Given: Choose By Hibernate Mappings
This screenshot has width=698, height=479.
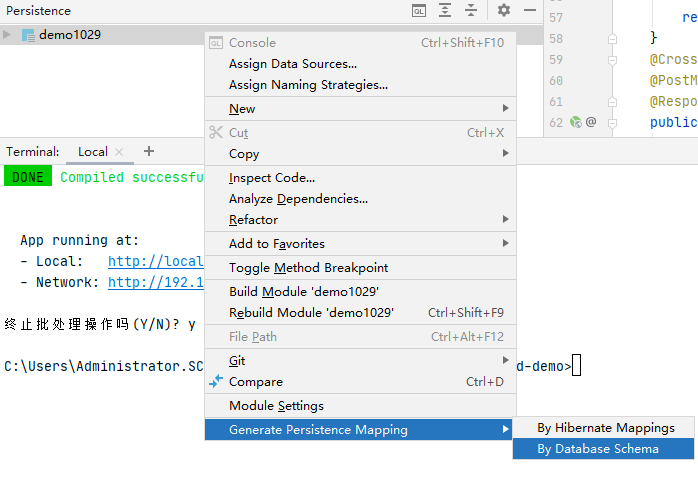Looking at the screenshot, I should (603, 428).
